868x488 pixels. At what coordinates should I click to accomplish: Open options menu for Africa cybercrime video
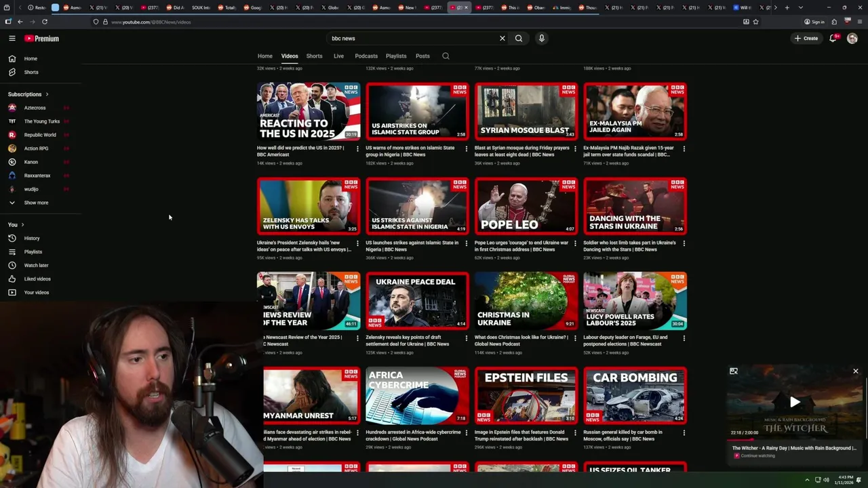click(466, 434)
